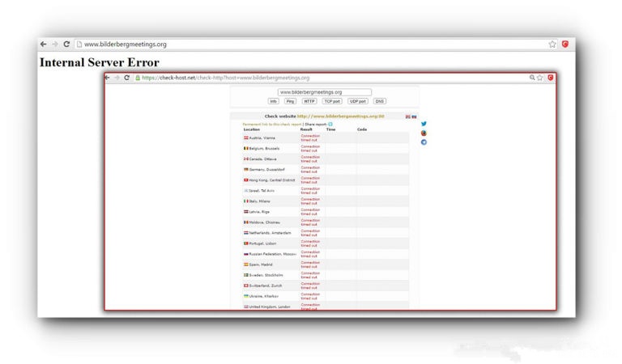Screen dimensions: 622x364
Task: Reload the bilderbergmeetings.org page in outer browser
Action: (66, 44)
